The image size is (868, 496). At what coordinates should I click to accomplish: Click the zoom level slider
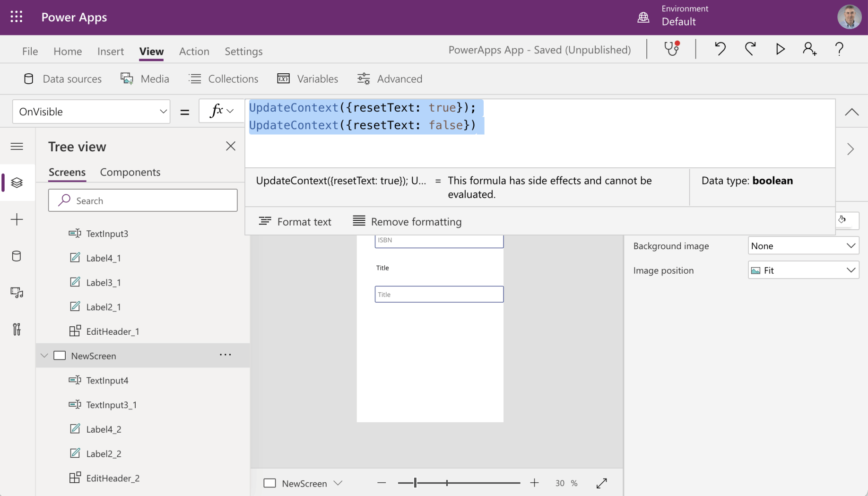click(x=459, y=483)
